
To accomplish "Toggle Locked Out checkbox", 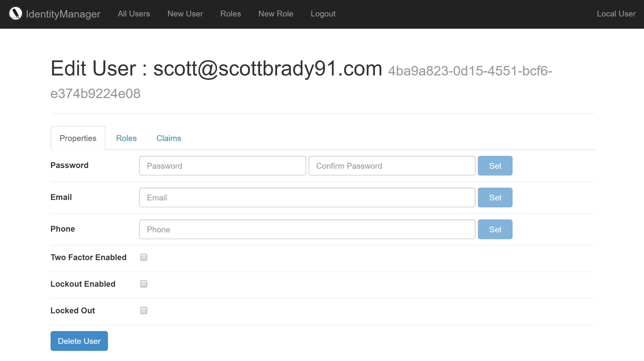I will tap(144, 310).
